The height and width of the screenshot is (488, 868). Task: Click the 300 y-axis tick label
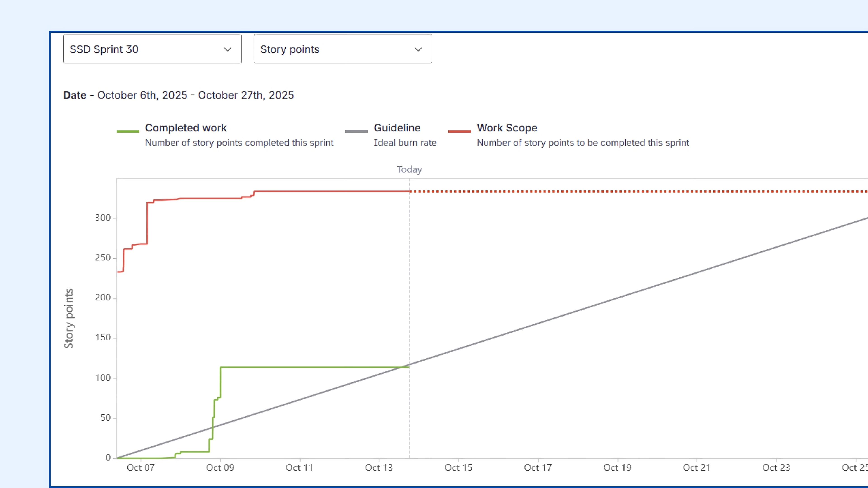103,218
